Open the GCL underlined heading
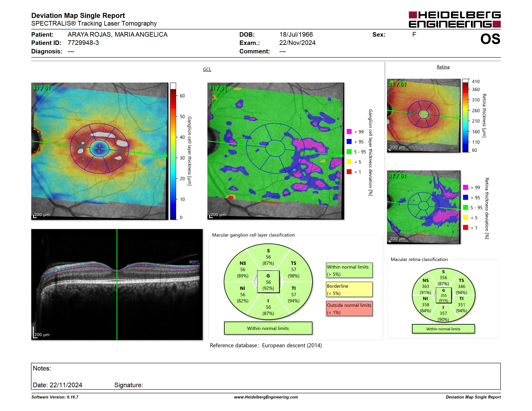Viewport: 532px width, 411px height. tap(207, 69)
